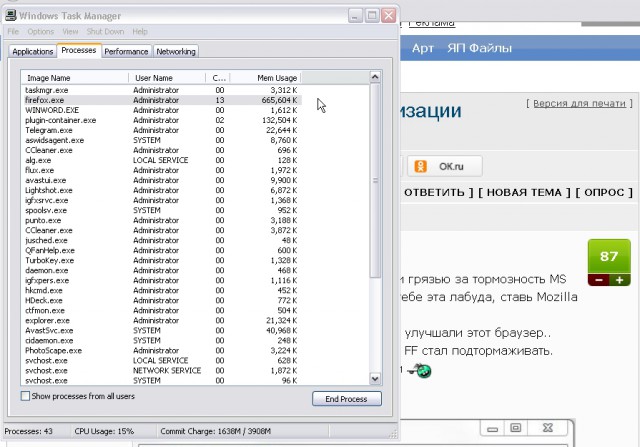Select the alg.exe process row
The height and width of the screenshot is (447, 640).
[x=162, y=160]
